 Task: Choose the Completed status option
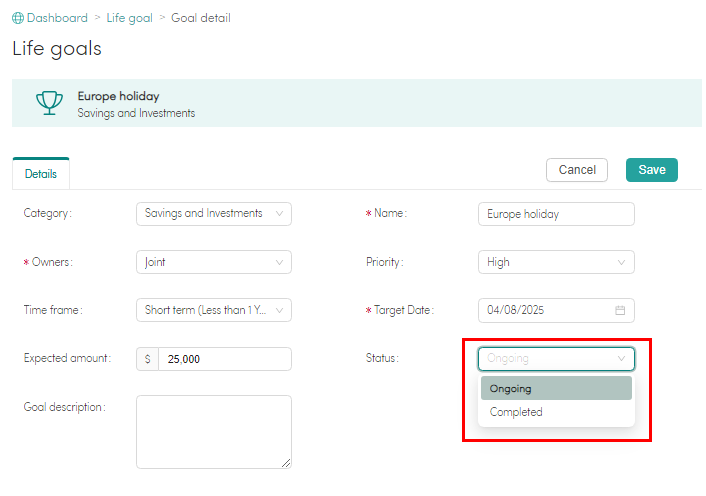click(557, 412)
